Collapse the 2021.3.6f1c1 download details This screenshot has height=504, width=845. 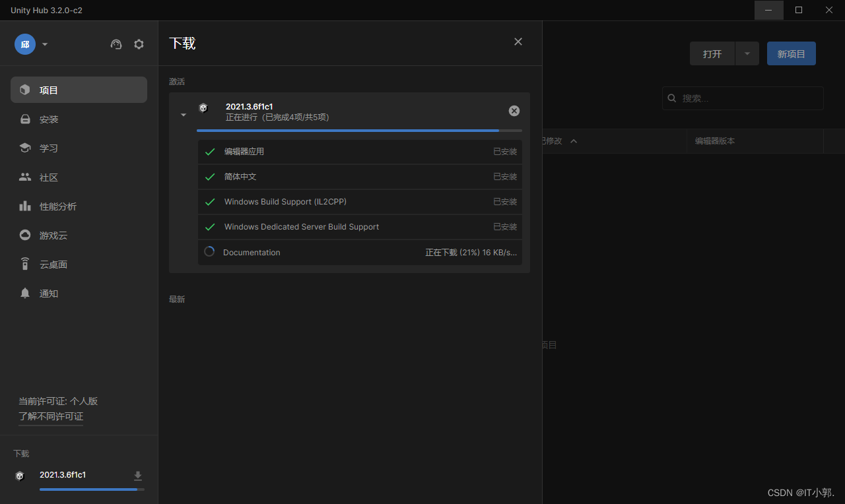coord(184,115)
